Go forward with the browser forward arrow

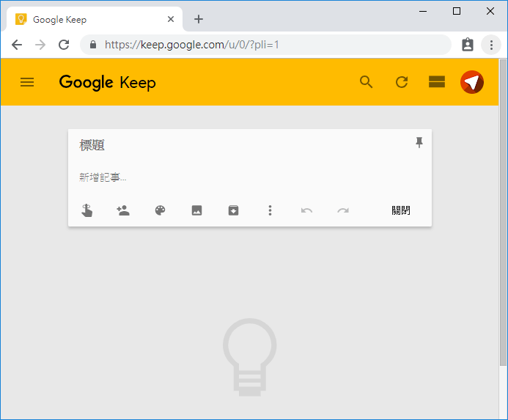[40, 45]
